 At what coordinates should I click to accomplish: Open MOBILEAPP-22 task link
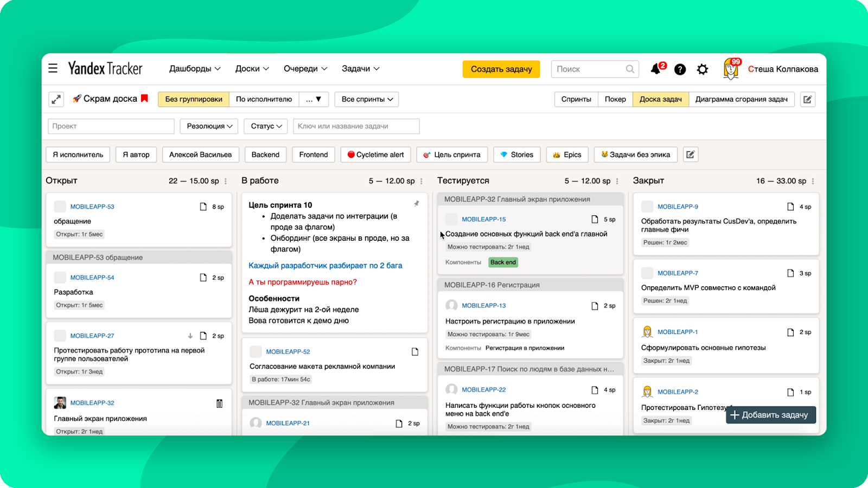click(484, 390)
